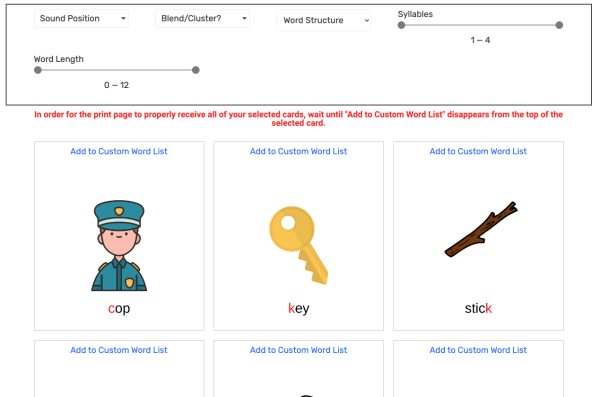Click the brown stick picture

[481, 229]
